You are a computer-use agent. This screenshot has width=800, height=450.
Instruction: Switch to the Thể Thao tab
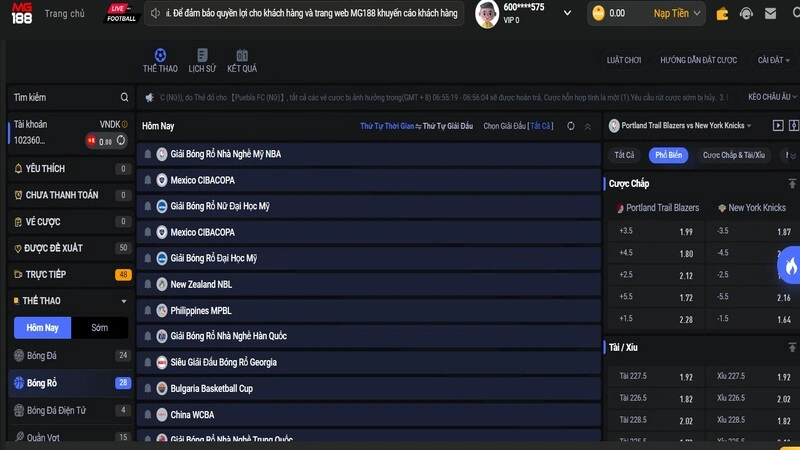(x=160, y=61)
